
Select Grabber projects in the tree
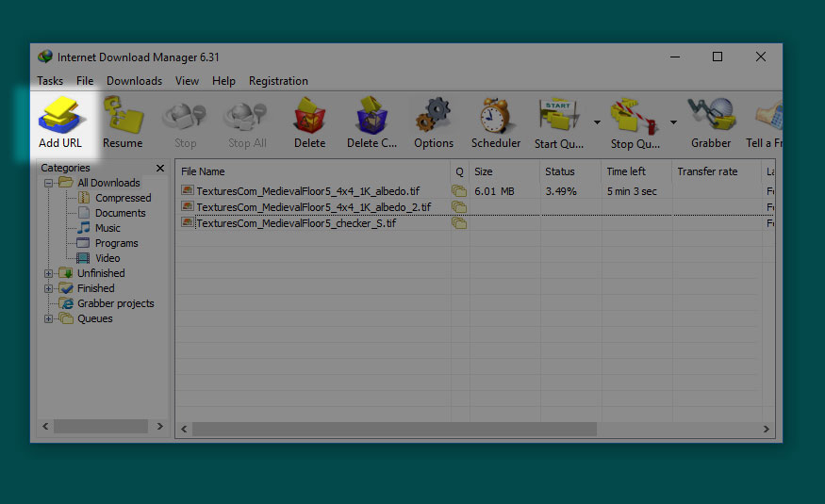pos(116,303)
